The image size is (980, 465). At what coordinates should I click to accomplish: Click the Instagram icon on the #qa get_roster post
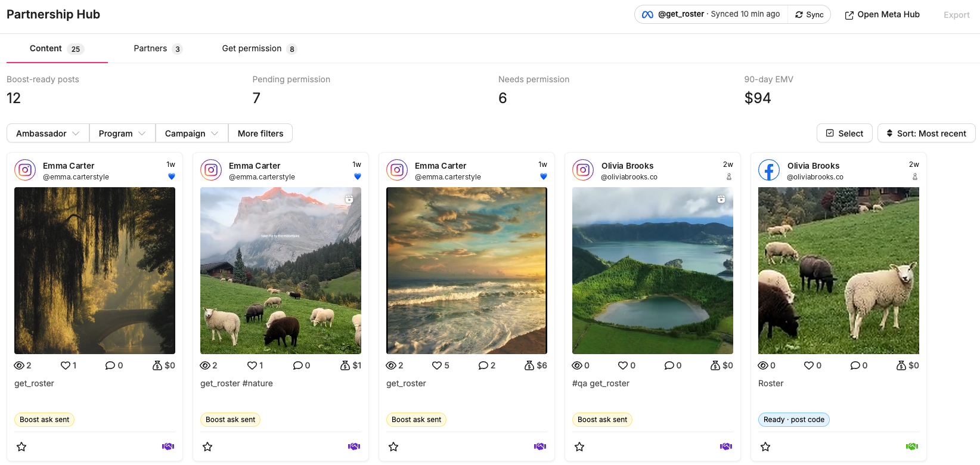583,170
